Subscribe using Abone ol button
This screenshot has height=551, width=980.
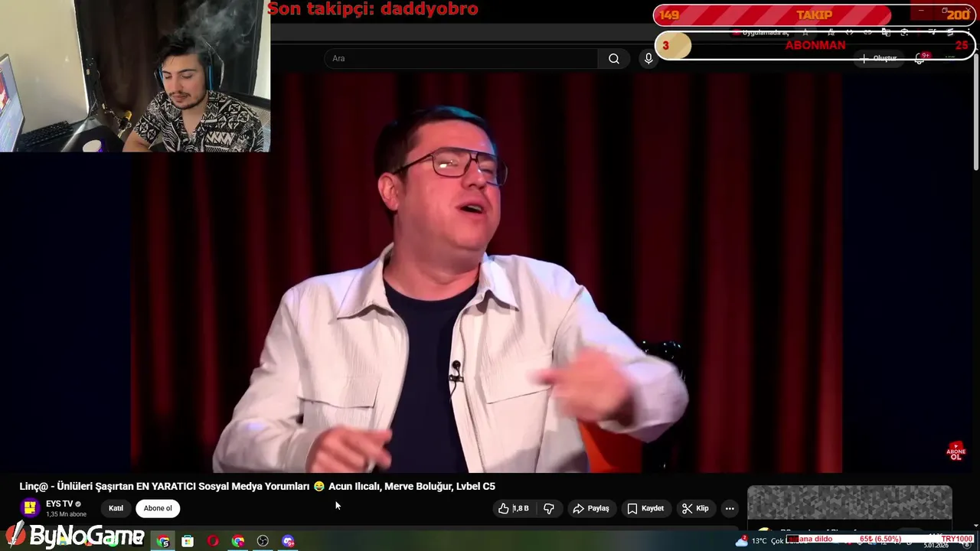tap(158, 508)
